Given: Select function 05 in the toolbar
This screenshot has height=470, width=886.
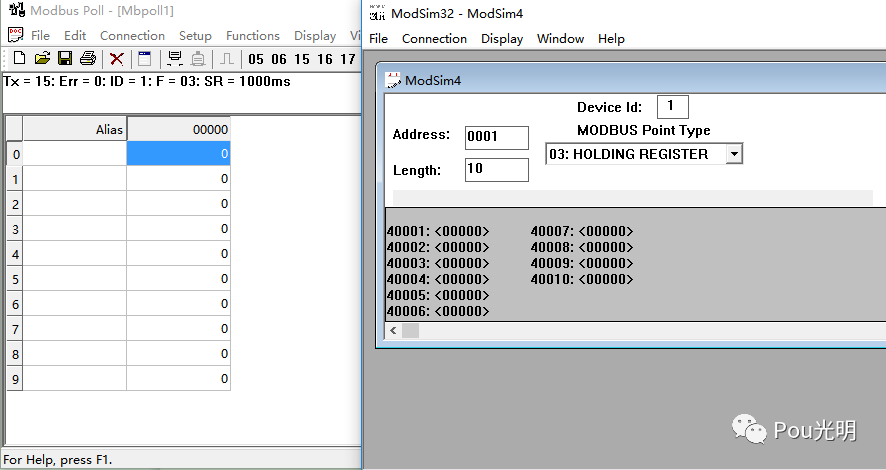Looking at the screenshot, I should click(255, 59).
